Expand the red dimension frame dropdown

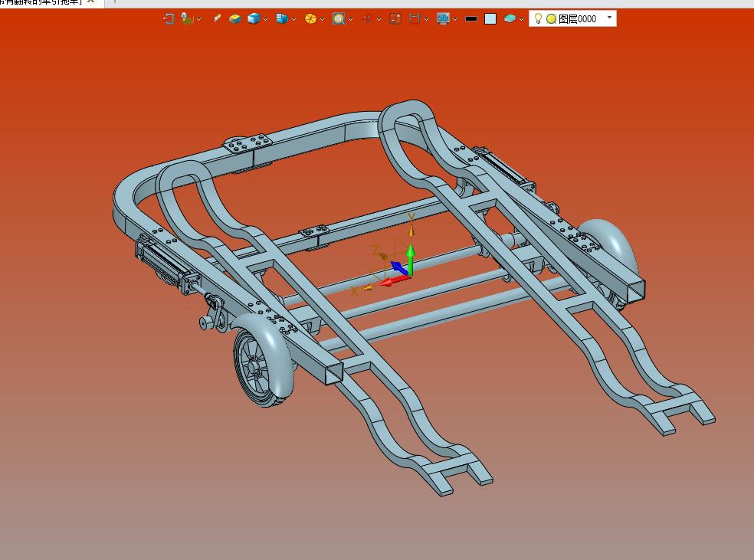tap(426, 19)
